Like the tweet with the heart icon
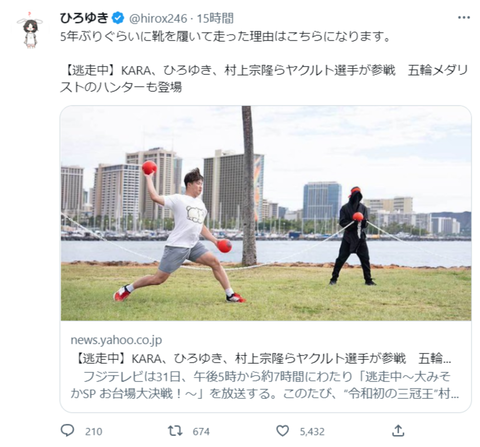This screenshot has width=480, height=447. [283, 431]
